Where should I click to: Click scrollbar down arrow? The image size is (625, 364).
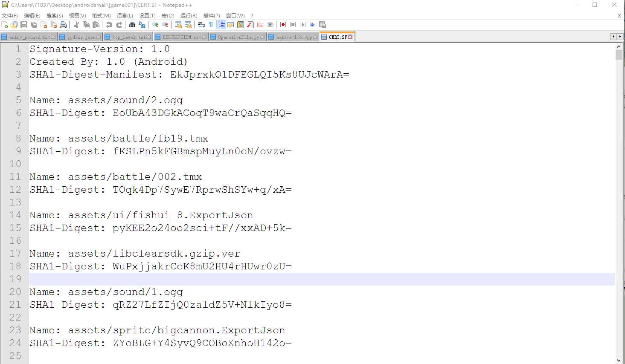pos(619,360)
